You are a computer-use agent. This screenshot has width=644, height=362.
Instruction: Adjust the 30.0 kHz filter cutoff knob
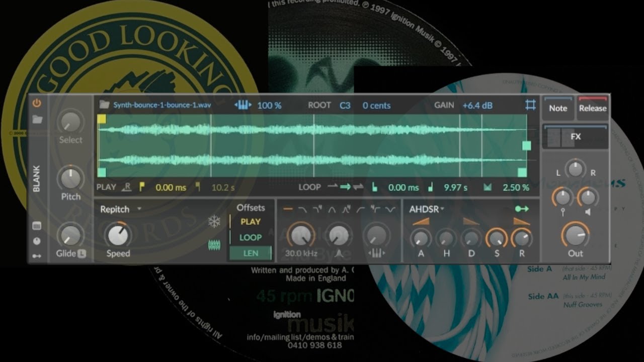pos(301,235)
